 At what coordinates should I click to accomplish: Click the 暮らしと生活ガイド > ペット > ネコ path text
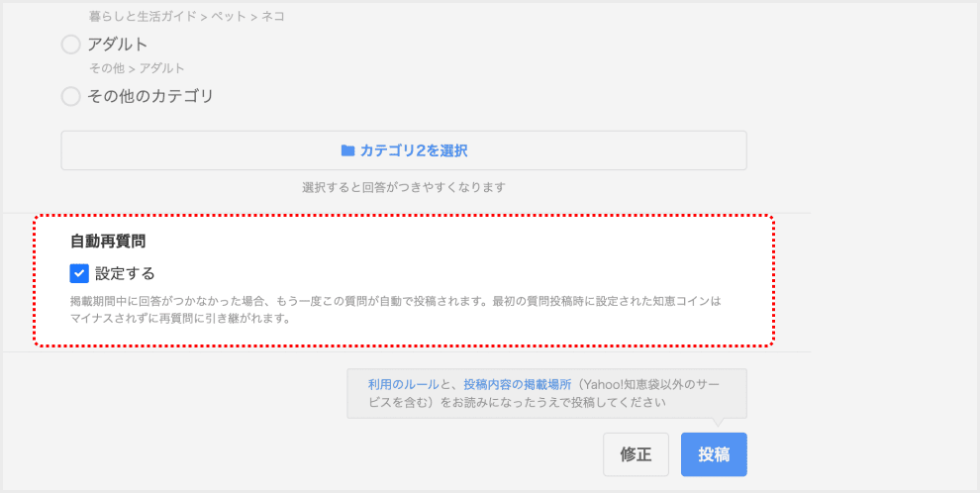[x=186, y=17]
